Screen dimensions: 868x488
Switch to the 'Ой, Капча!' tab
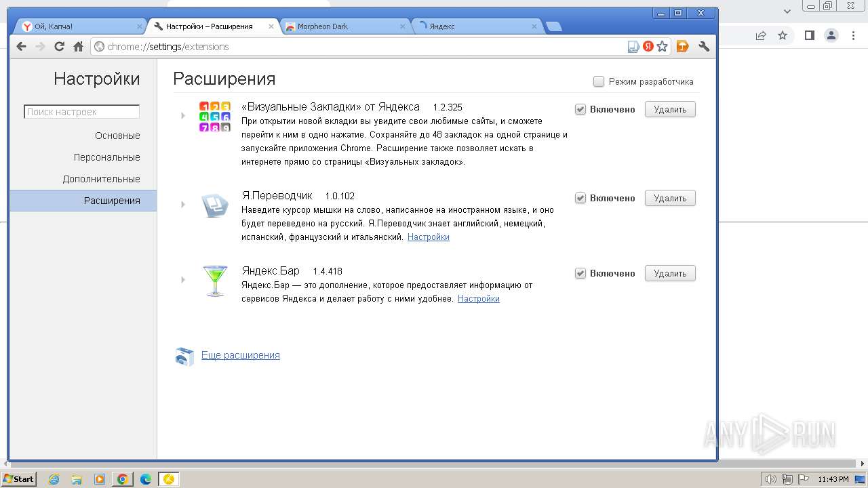point(80,26)
